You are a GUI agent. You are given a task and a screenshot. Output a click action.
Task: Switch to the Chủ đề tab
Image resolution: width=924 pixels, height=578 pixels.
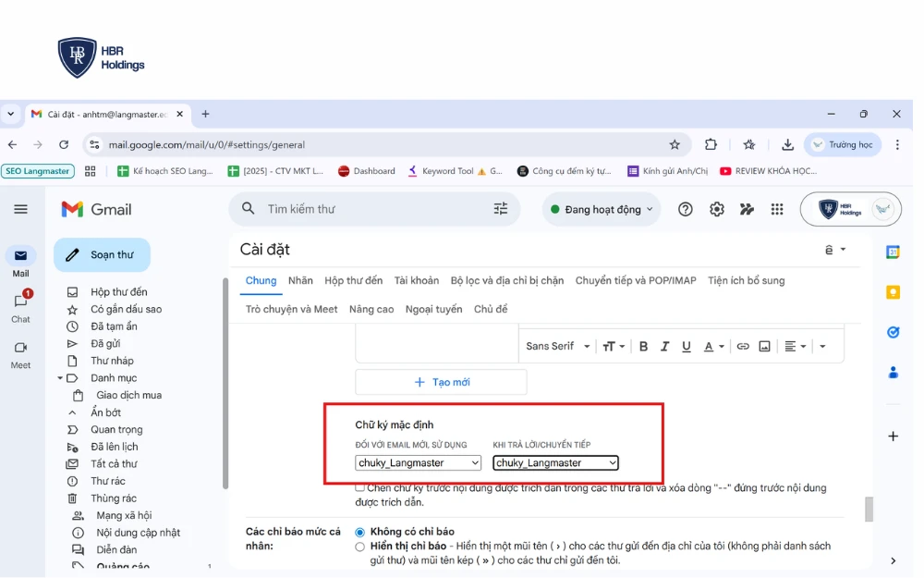click(x=491, y=309)
